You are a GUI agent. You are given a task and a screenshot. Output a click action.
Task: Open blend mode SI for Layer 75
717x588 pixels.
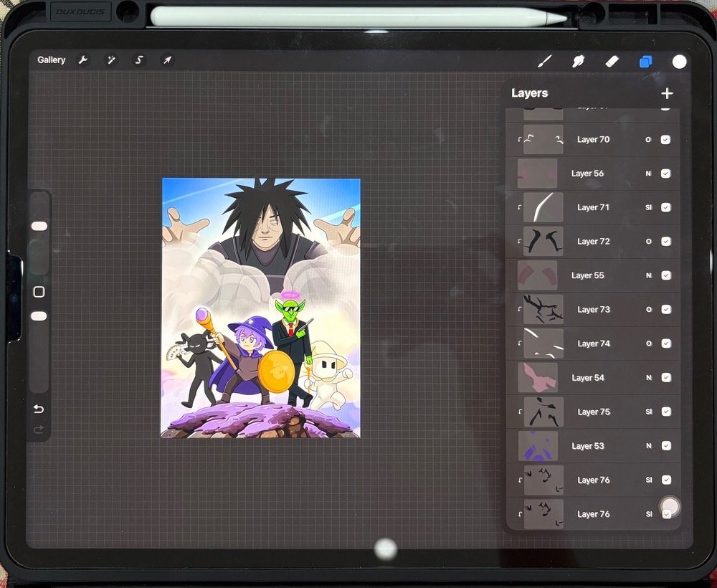(x=649, y=412)
